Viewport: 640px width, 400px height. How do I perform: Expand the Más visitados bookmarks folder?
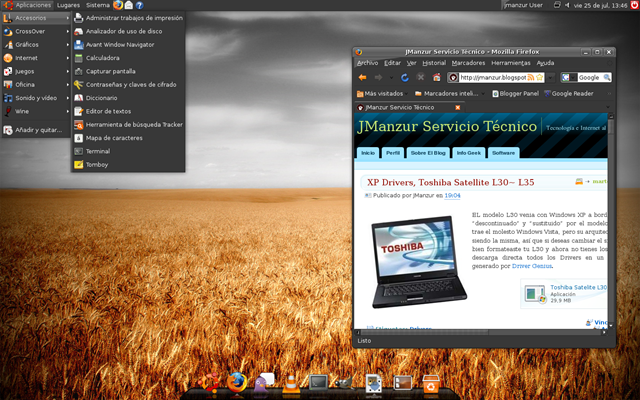pos(380,94)
